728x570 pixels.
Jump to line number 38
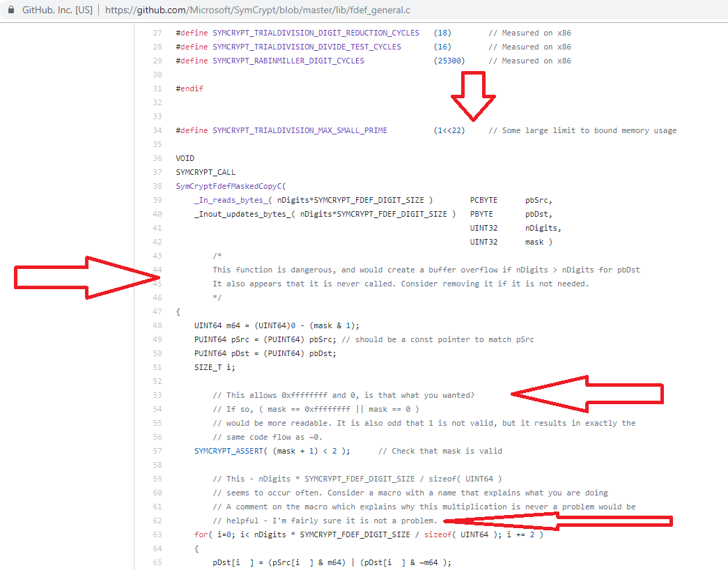[x=156, y=186]
